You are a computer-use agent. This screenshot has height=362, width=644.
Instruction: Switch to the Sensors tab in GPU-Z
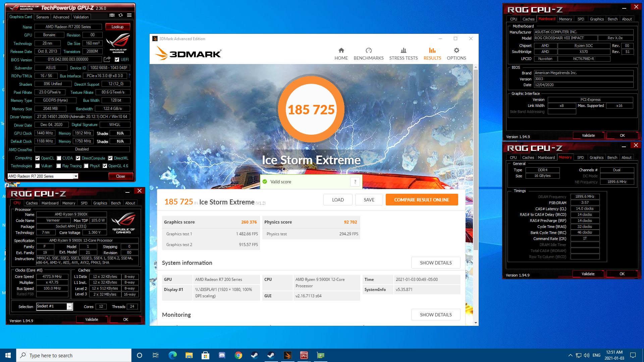pyautogui.click(x=43, y=17)
